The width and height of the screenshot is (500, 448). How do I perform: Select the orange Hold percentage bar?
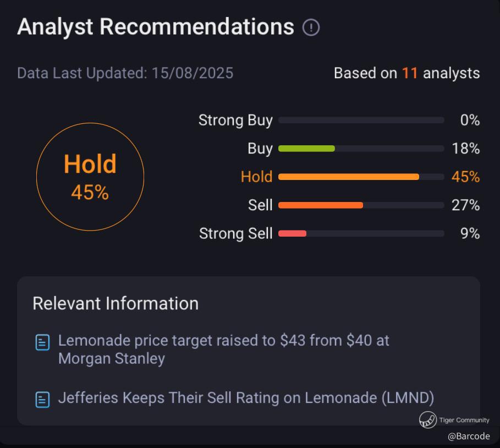tap(348, 177)
